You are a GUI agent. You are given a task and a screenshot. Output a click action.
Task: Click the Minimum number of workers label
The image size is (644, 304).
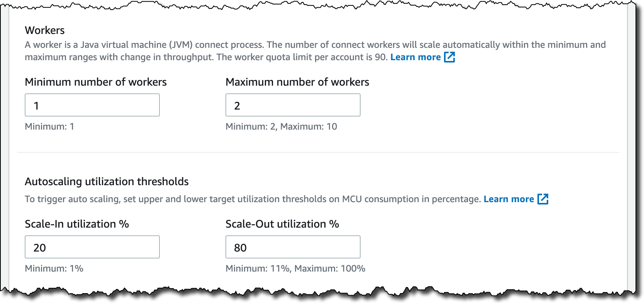(96, 82)
